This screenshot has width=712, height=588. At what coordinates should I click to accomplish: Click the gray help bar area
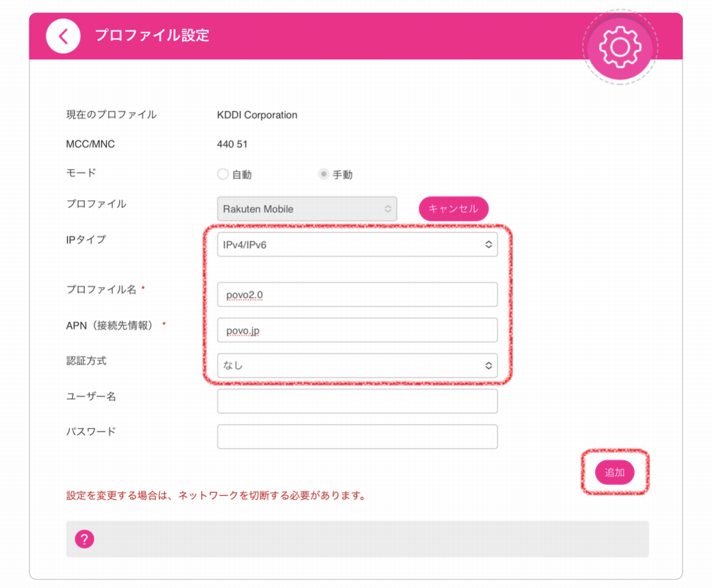tap(357, 539)
